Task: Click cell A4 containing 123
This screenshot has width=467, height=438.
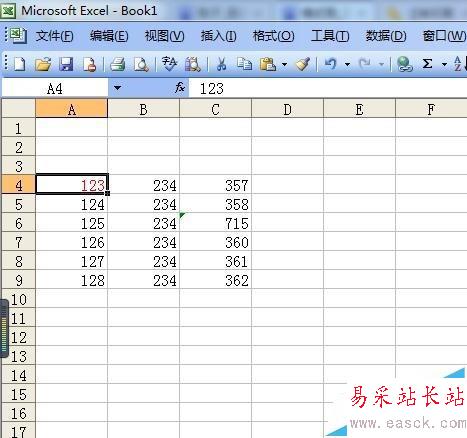Action: pyautogui.click(x=72, y=184)
